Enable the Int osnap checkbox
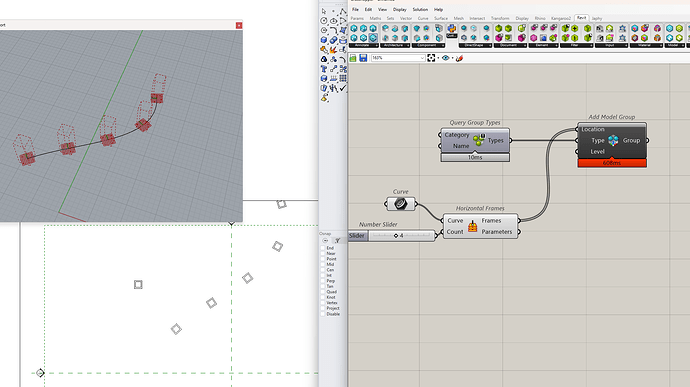690x387 pixels. (323, 276)
